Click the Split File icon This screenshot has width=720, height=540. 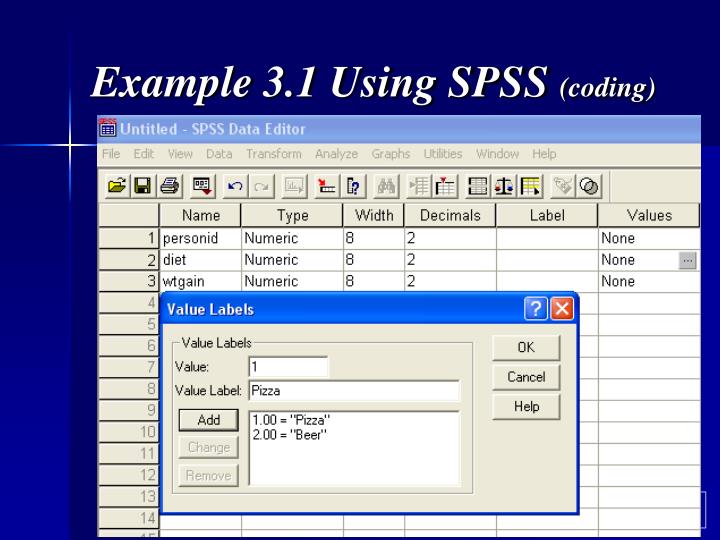(478, 186)
